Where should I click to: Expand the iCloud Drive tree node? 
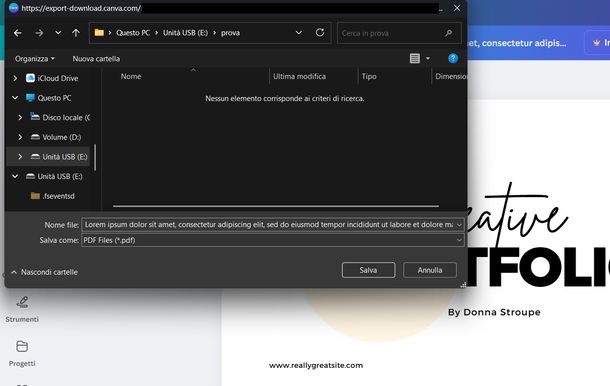coord(15,78)
